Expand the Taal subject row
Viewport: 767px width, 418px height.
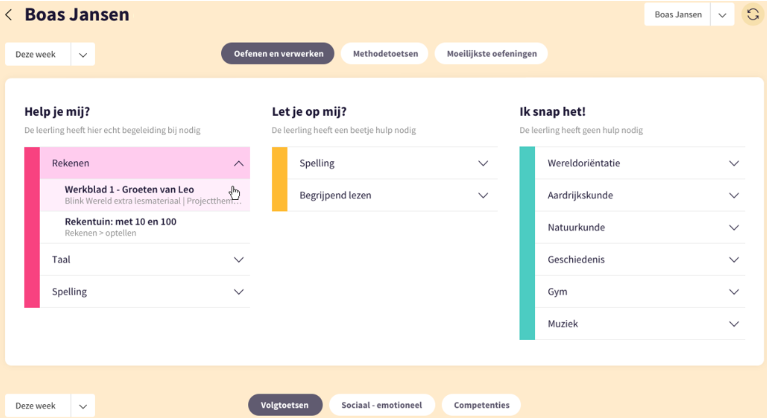click(238, 260)
